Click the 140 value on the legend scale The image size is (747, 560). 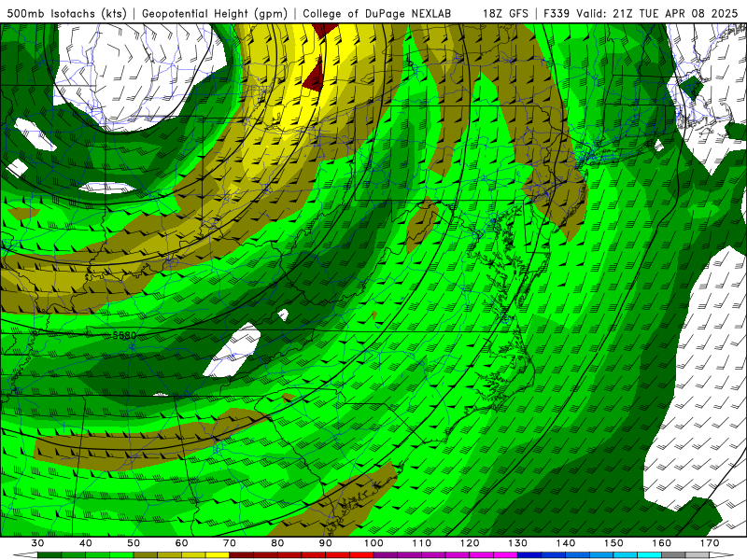(x=566, y=543)
